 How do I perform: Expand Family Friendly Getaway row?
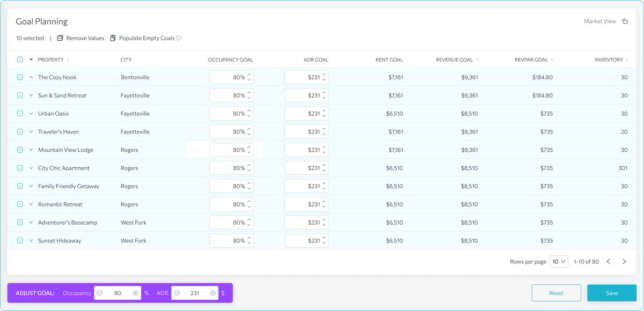point(31,186)
